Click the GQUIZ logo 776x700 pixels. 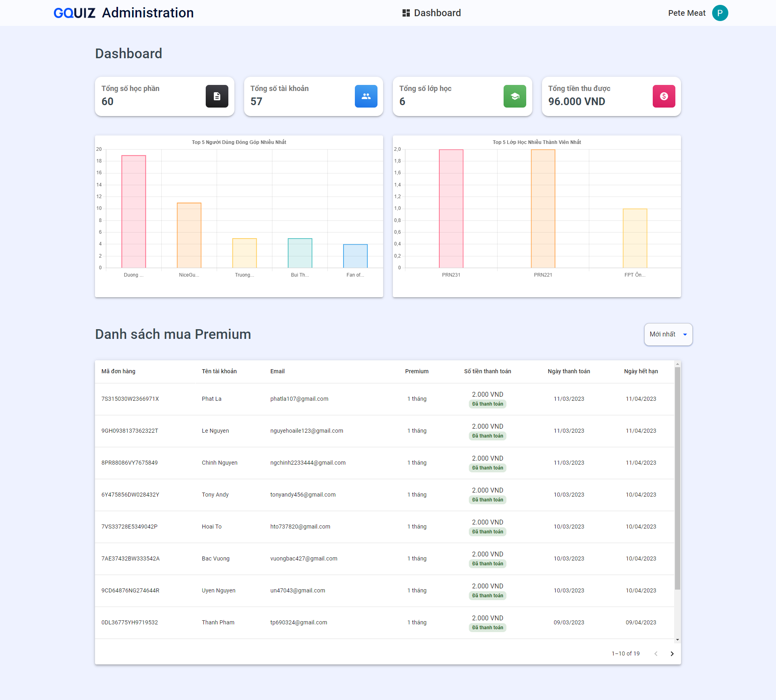click(x=74, y=13)
